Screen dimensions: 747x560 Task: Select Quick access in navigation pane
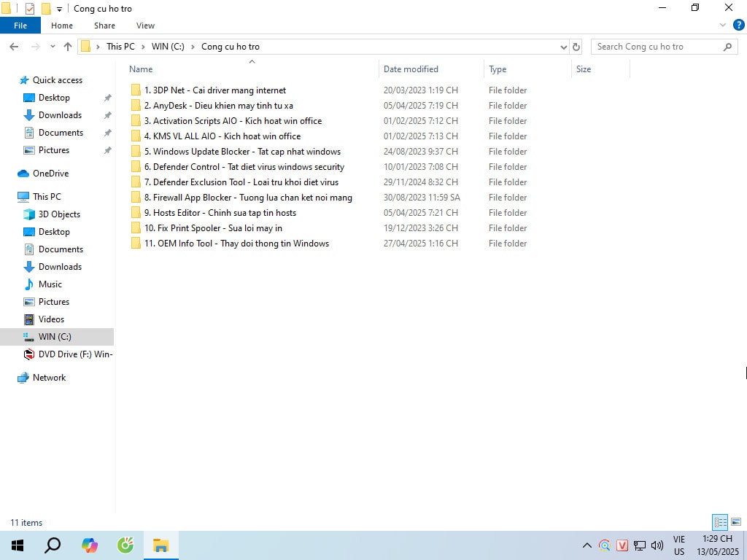pos(57,80)
